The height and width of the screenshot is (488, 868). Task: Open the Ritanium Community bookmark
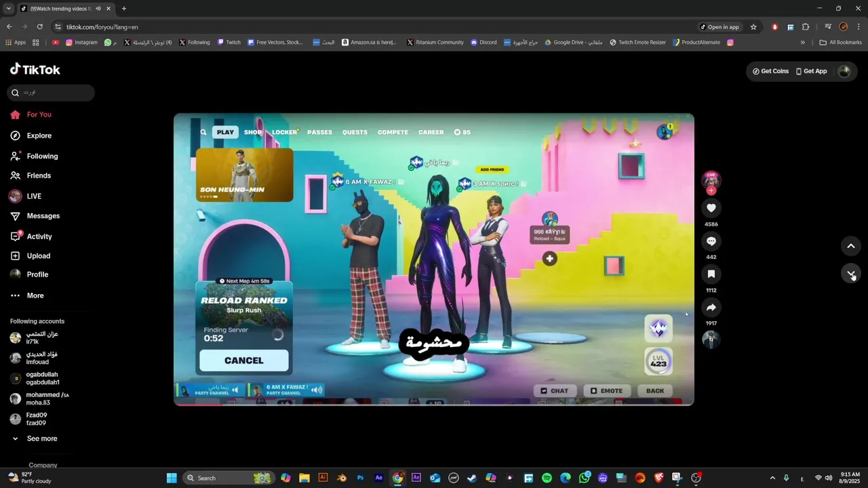click(x=435, y=42)
